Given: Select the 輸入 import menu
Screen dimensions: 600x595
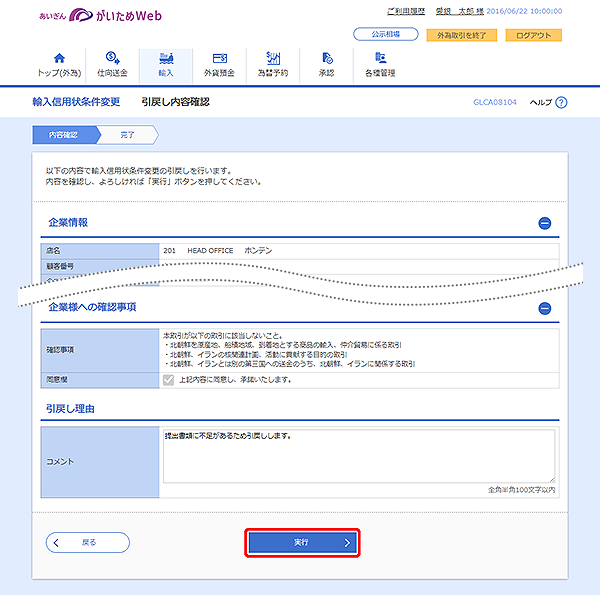Looking at the screenshot, I should 166,65.
